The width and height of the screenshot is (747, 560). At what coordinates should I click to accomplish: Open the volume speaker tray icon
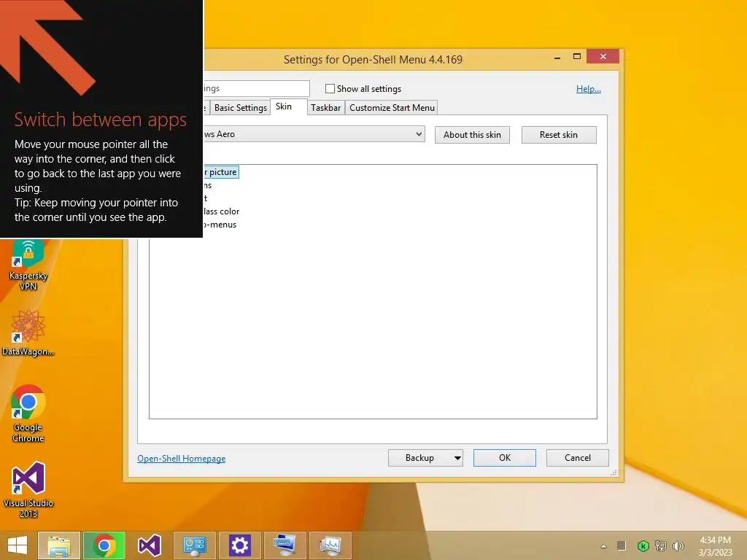pyautogui.click(x=678, y=545)
